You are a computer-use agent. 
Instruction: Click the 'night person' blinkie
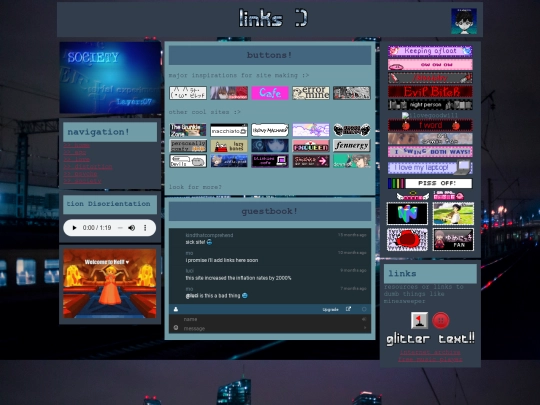point(430,105)
